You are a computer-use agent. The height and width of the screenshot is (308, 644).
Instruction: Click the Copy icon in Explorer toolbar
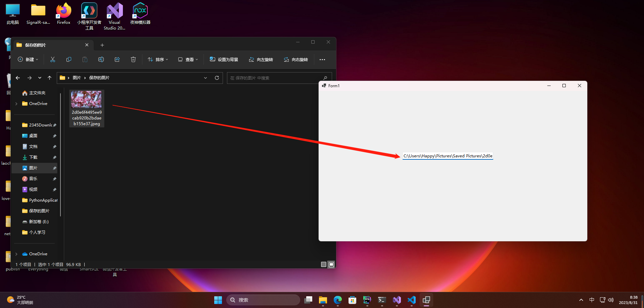(x=69, y=59)
